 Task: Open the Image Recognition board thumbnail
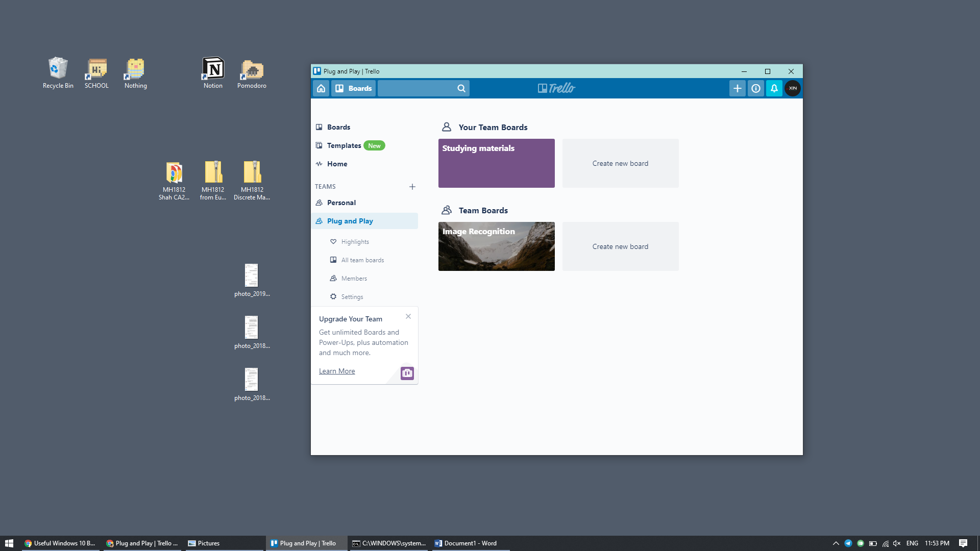496,246
